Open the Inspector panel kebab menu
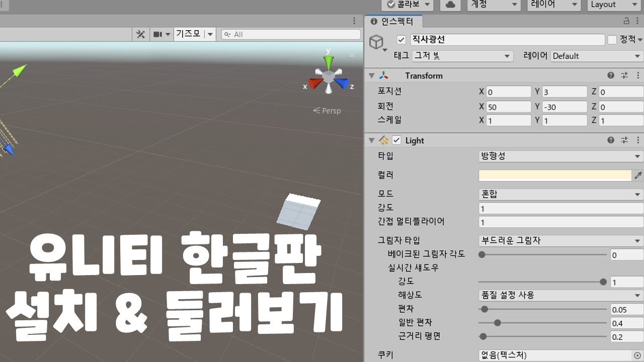644x362 pixels. [637, 21]
